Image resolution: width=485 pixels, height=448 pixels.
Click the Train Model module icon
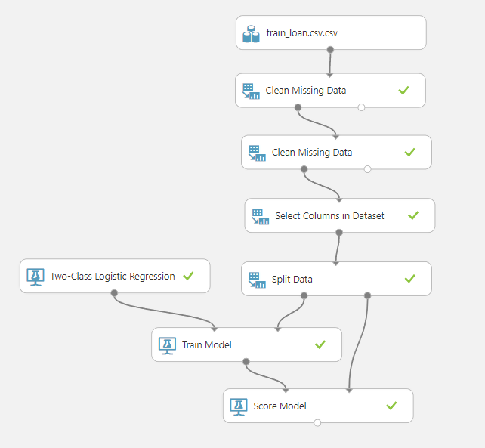[167, 344]
